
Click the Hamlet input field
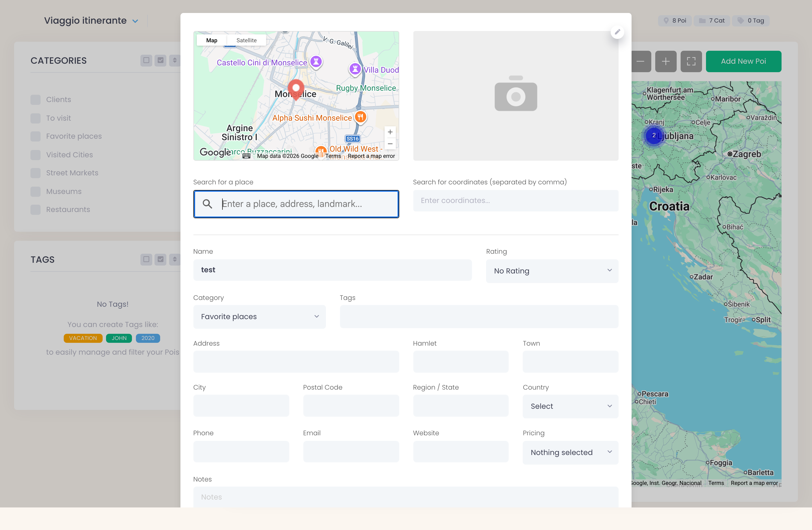click(x=461, y=361)
